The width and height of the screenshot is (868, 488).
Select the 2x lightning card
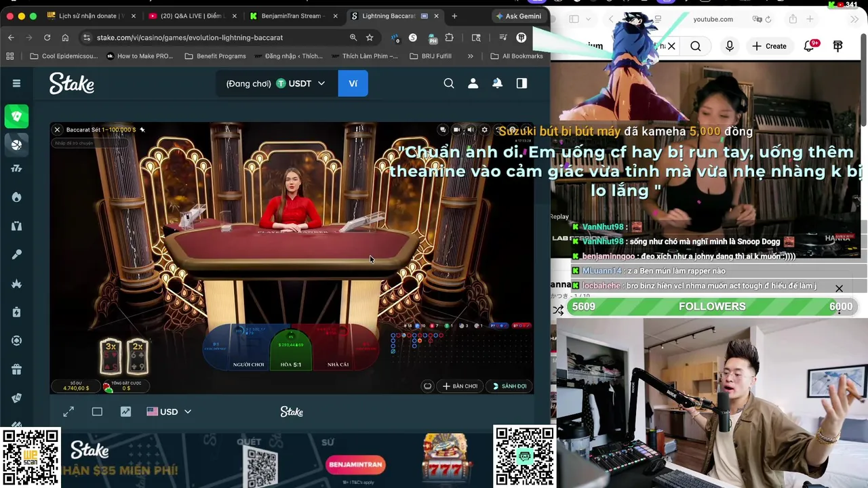tap(137, 357)
